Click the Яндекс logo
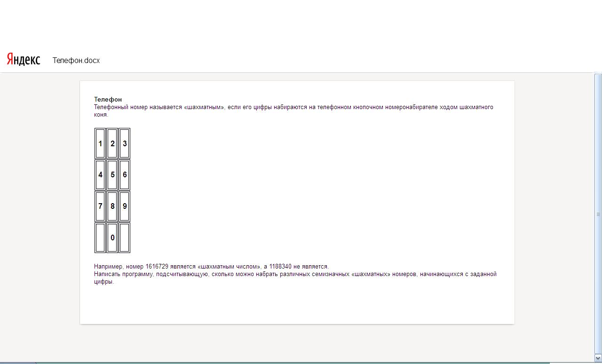The width and height of the screenshot is (602, 364). tap(24, 59)
